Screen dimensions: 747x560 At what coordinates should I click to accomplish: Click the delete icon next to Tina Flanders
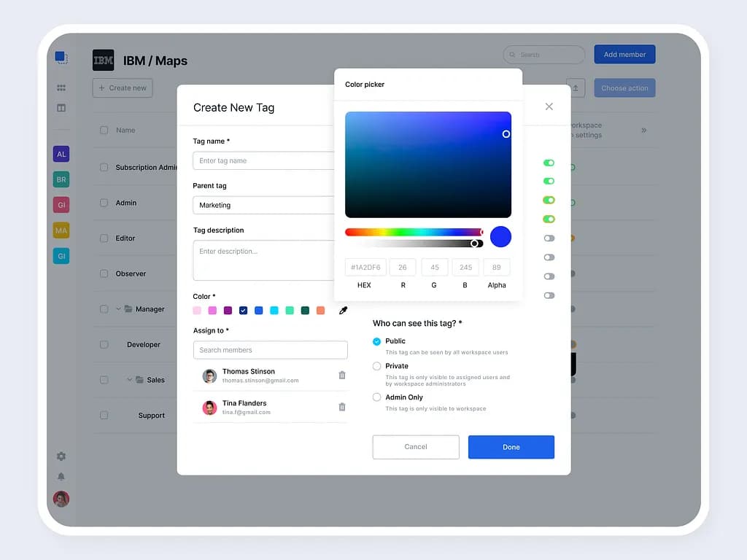point(341,407)
